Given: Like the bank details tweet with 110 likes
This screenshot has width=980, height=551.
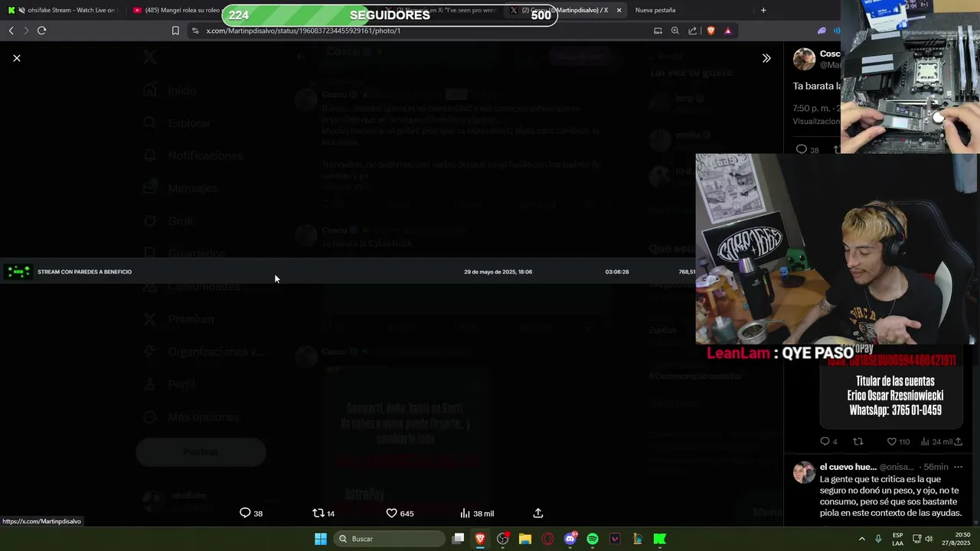Looking at the screenshot, I should [x=898, y=442].
